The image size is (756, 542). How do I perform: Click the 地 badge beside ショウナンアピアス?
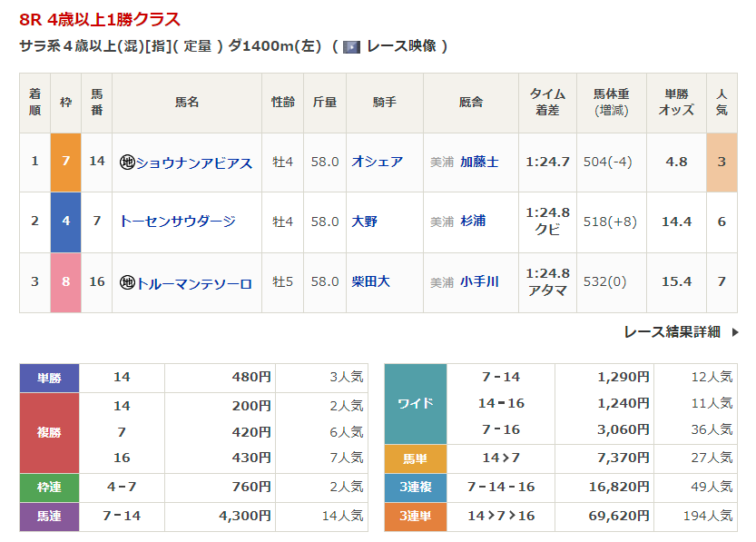pos(127,163)
